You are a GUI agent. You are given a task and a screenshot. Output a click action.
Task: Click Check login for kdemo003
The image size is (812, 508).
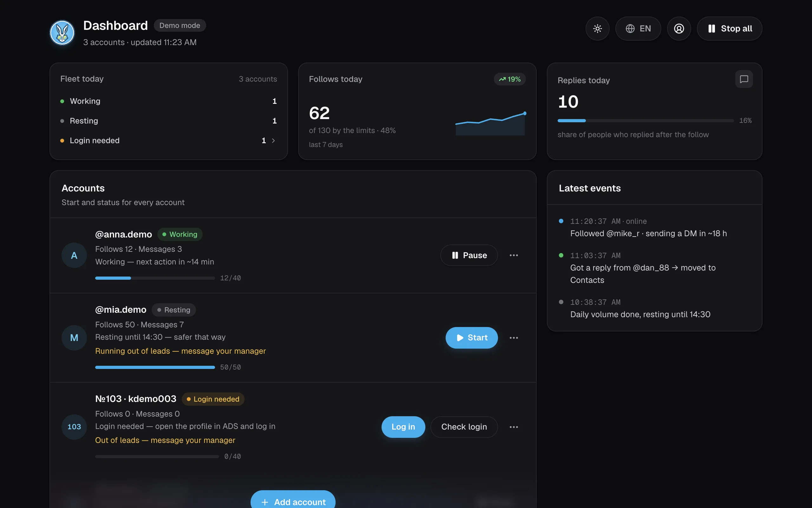point(464,427)
